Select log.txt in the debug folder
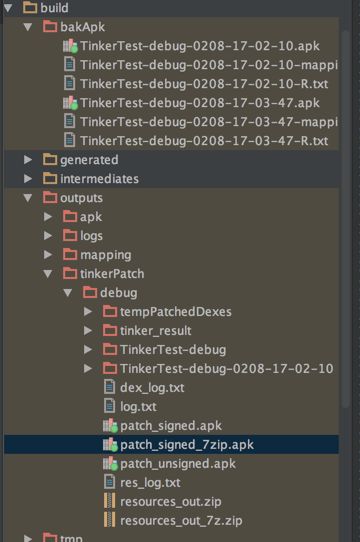The height and width of the screenshot is (542, 360). pyautogui.click(x=138, y=406)
